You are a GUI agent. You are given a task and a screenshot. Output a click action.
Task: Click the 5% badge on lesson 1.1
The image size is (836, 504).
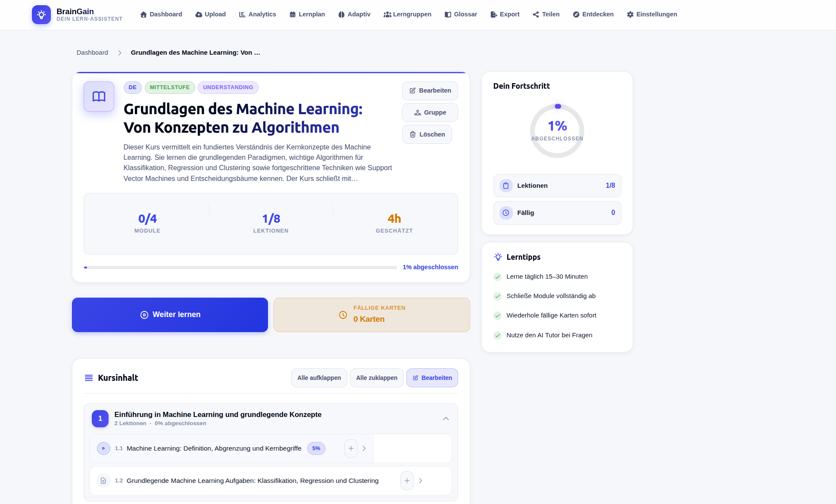(x=316, y=448)
